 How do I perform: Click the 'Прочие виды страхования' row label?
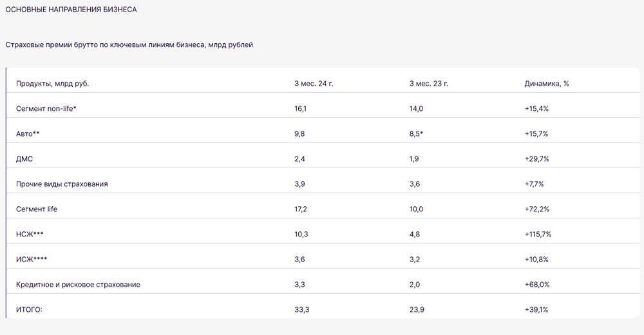[x=62, y=184]
